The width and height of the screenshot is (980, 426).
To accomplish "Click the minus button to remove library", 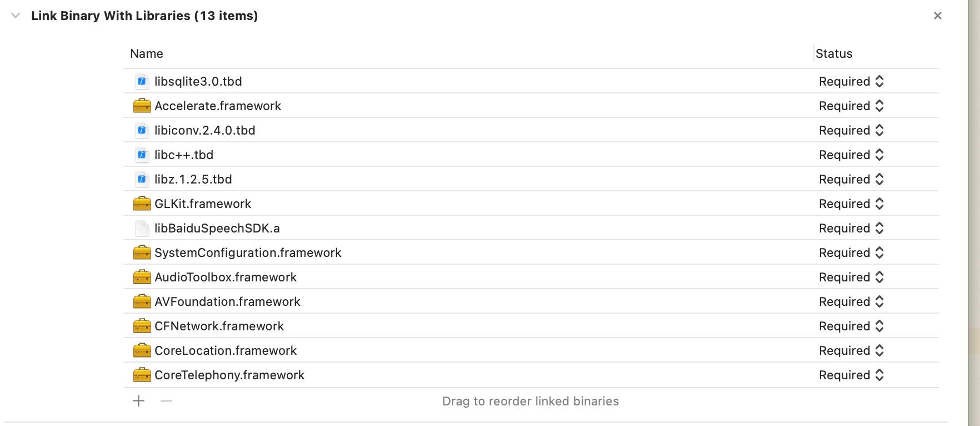I will pos(166,401).
